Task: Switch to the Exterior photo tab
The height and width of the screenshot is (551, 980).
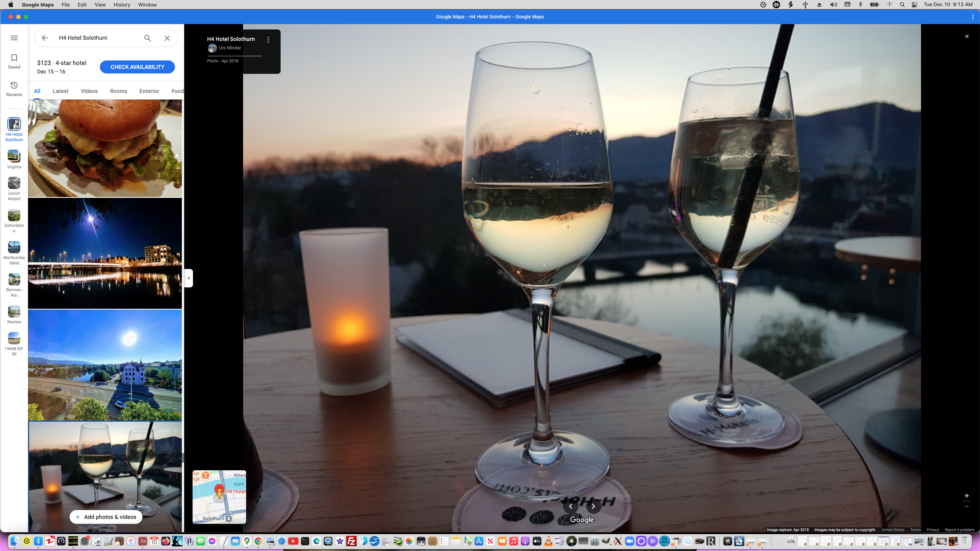Action: pos(149,91)
